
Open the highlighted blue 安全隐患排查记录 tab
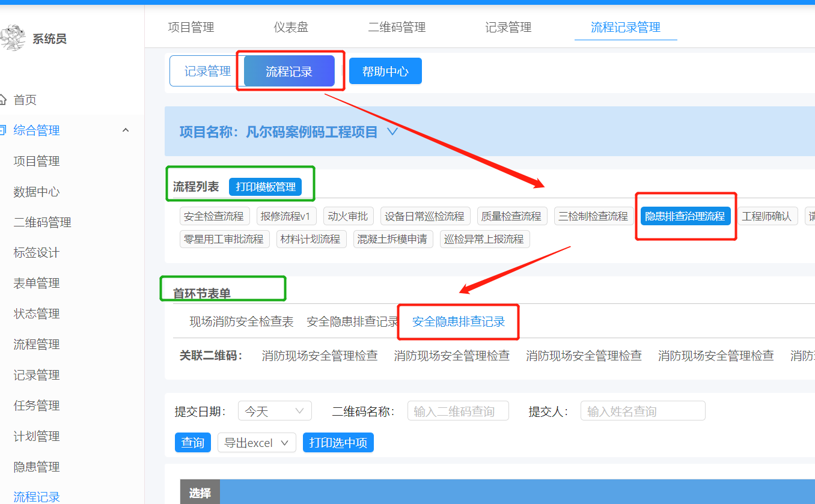pos(459,322)
